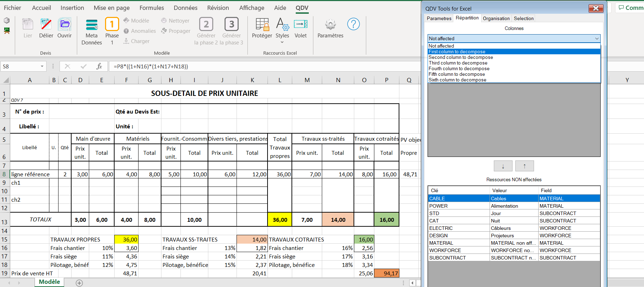This screenshot has height=287, width=644.
Task: Select the Modèle sheet tab
Action: (49, 282)
